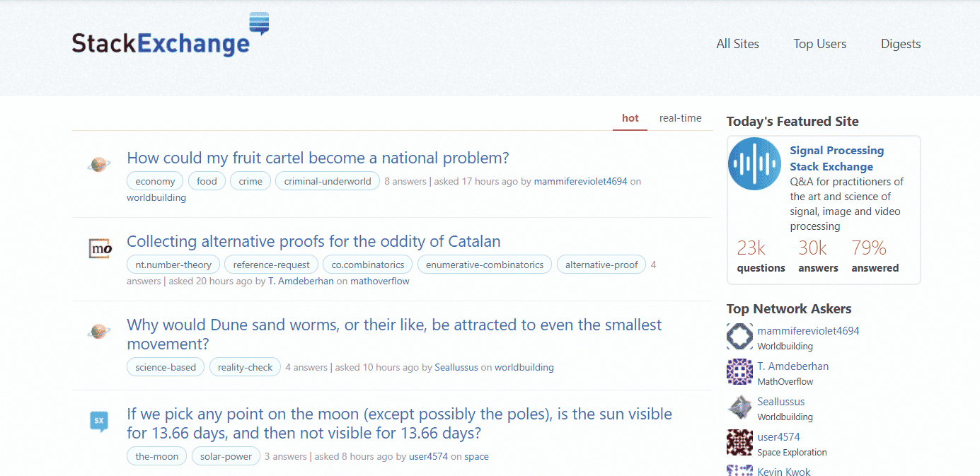Click Kevin Kwok's avatar at the sidebar bottom
980x476 pixels.
(x=739, y=470)
